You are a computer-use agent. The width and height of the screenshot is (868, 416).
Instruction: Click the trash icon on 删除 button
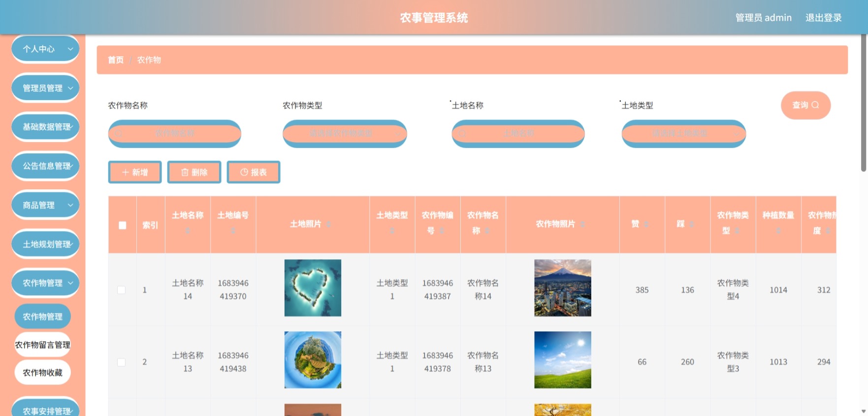(185, 173)
